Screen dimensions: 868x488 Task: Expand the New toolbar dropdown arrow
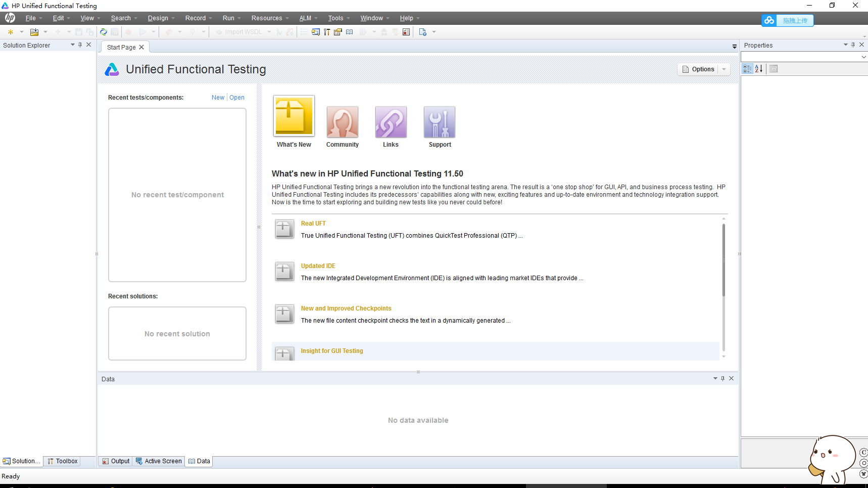22,32
